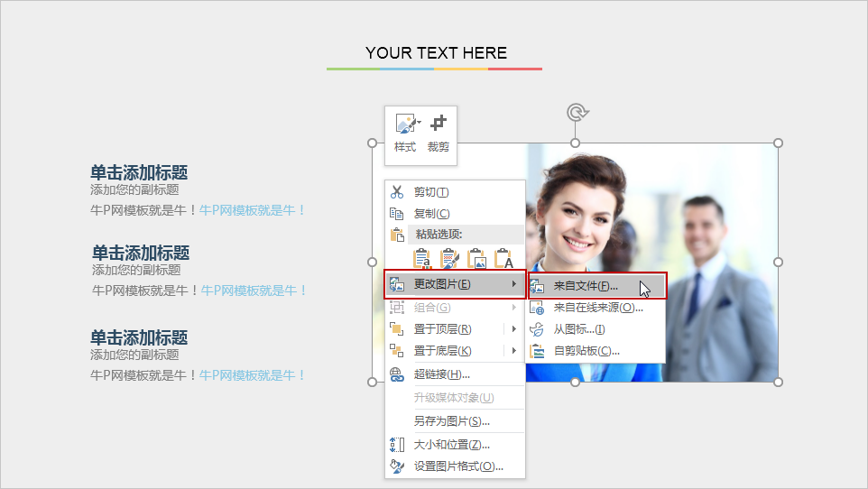
Task: Click the change picture icon beside 更改图片
Action: pyautogui.click(x=397, y=285)
